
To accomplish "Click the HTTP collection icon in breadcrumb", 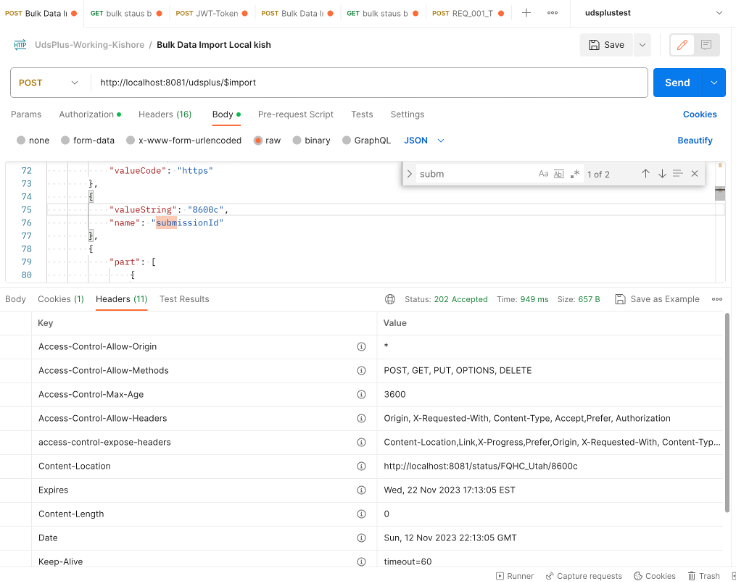I will pos(20,45).
